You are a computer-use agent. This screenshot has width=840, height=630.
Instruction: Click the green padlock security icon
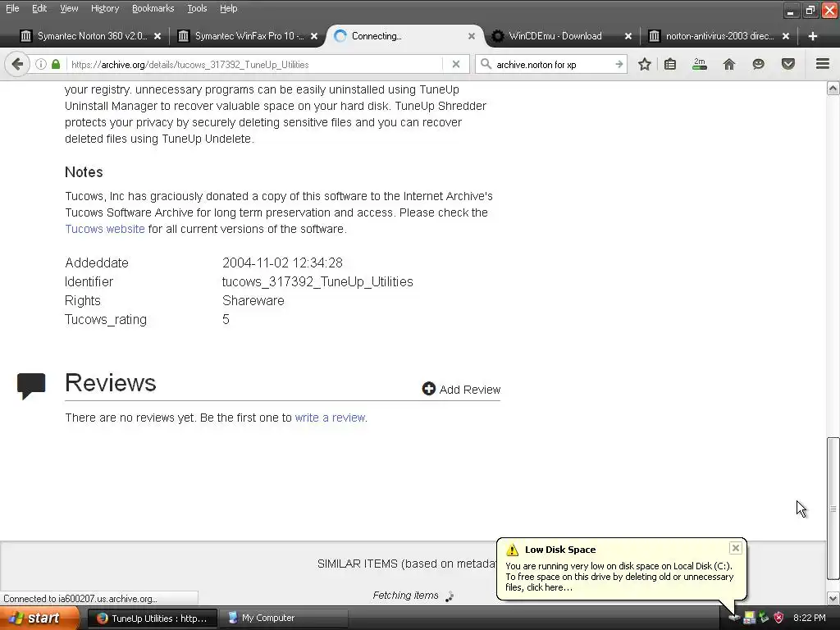tap(56, 64)
